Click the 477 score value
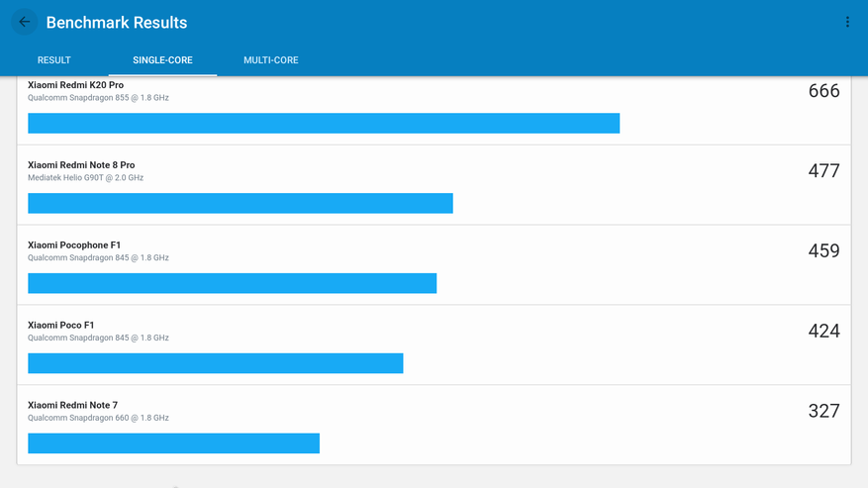 pyautogui.click(x=823, y=171)
